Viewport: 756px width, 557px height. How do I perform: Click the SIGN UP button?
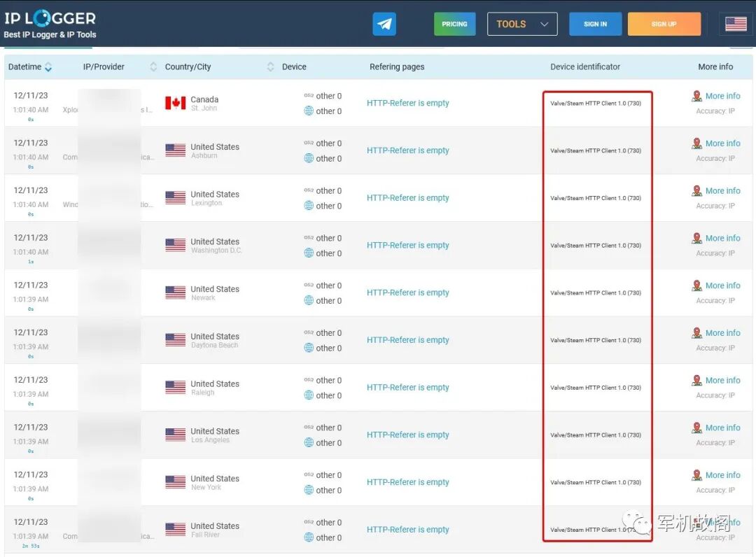point(664,24)
